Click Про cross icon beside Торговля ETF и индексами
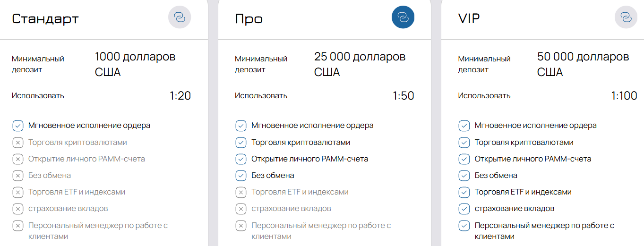This screenshot has height=246, width=644. (x=240, y=192)
